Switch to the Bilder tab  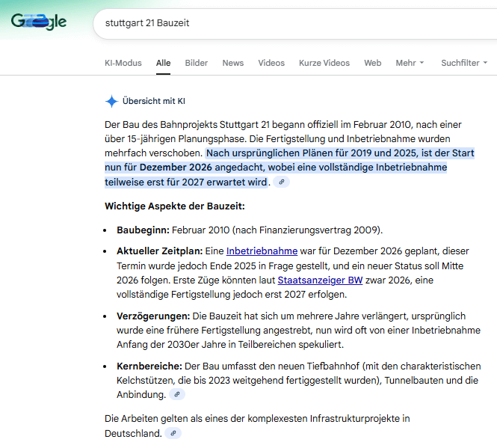(197, 63)
